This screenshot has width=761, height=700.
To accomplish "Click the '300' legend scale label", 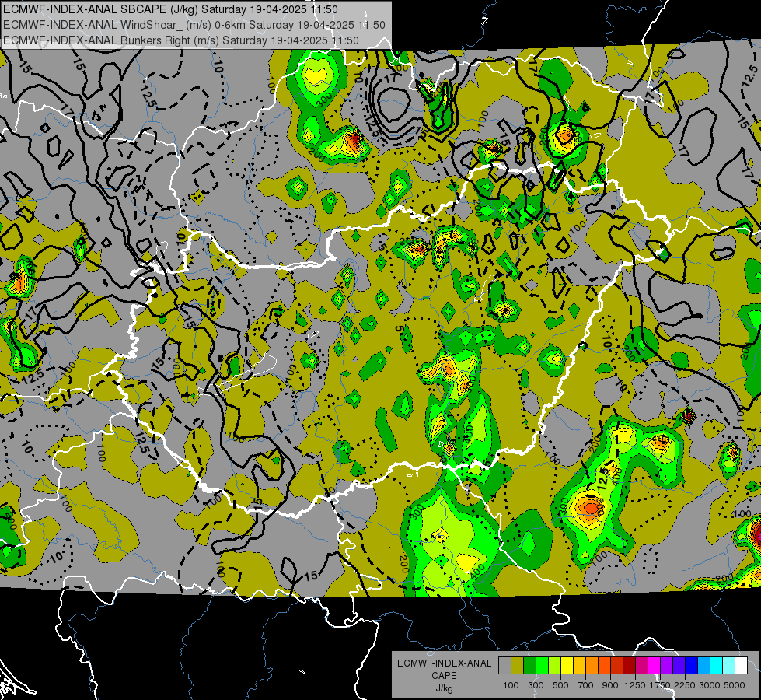I will tap(536, 685).
